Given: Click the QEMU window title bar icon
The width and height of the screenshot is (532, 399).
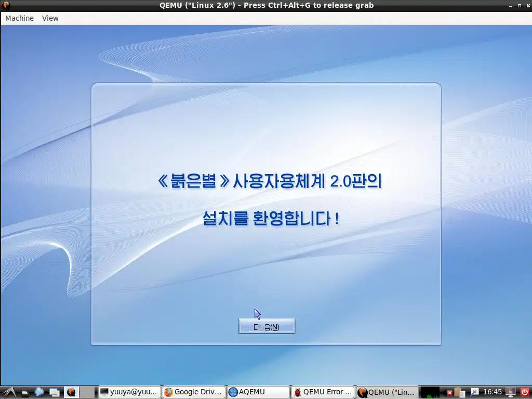Looking at the screenshot, I should coord(6,5).
